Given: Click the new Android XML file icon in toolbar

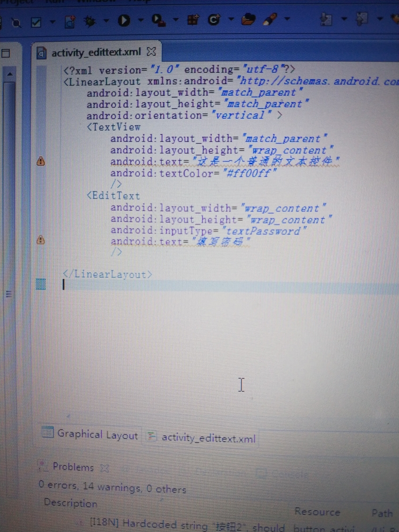Looking at the screenshot, I should 70,22.
